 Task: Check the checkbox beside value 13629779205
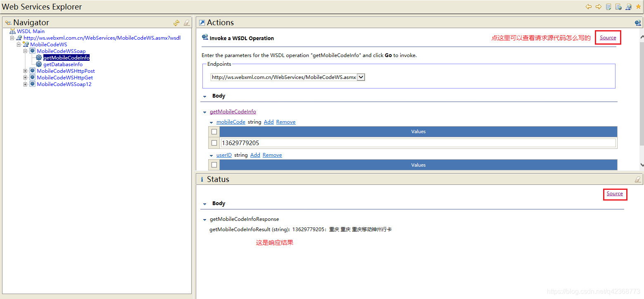[x=214, y=143]
